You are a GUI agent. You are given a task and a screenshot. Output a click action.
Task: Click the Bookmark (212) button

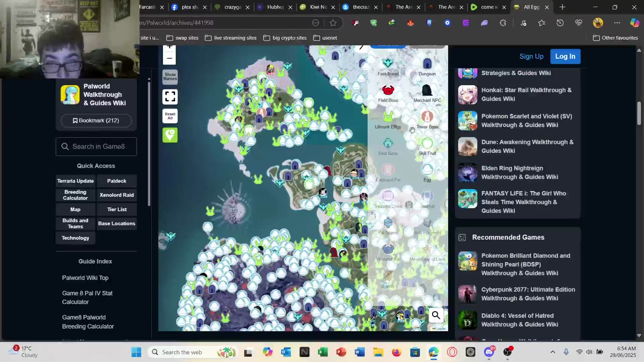click(96, 121)
